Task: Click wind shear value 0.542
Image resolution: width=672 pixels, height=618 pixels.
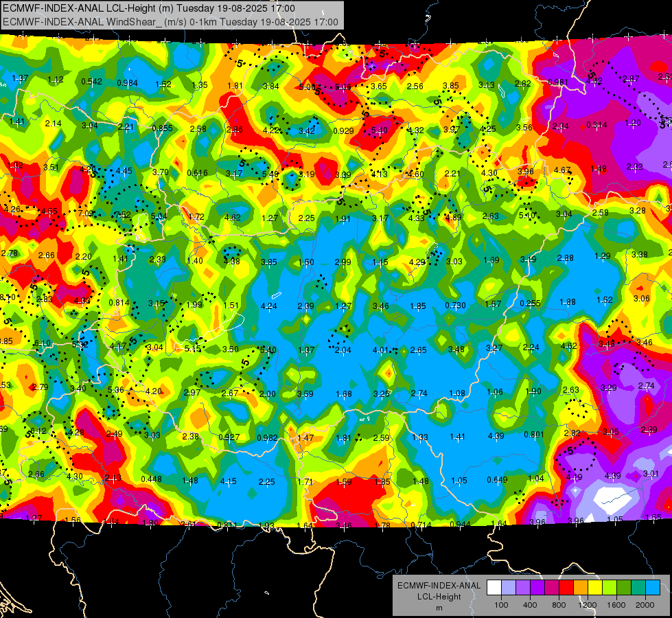Action: [x=92, y=82]
